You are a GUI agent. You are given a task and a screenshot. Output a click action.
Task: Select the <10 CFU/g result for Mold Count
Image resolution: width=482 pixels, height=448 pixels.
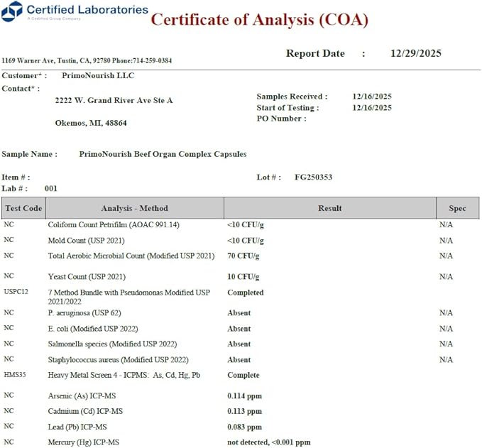pyautogui.click(x=246, y=241)
